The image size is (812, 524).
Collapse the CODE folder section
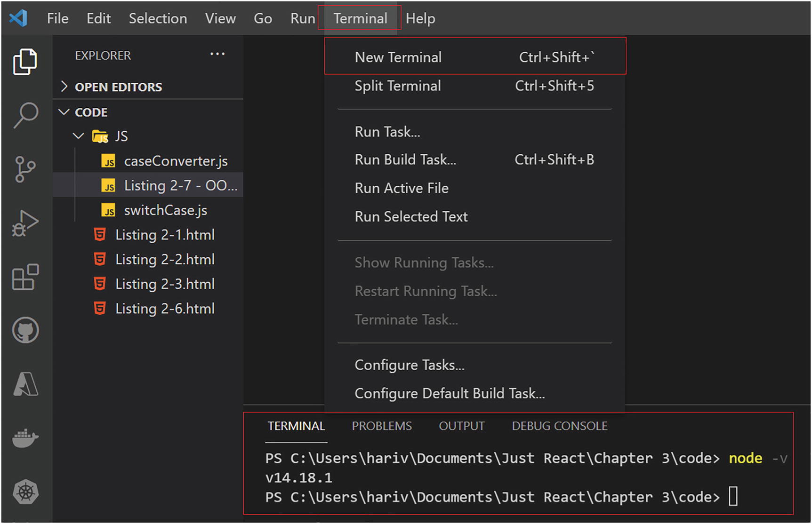click(x=91, y=112)
